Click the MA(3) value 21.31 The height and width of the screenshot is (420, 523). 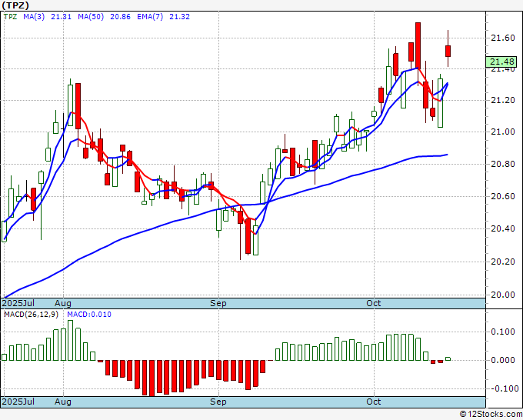click(x=61, y=17)
